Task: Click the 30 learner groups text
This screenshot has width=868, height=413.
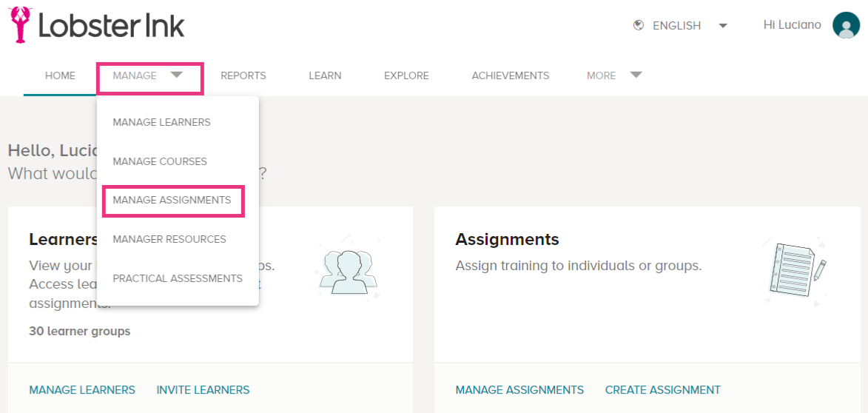Action: pos(80,332)
